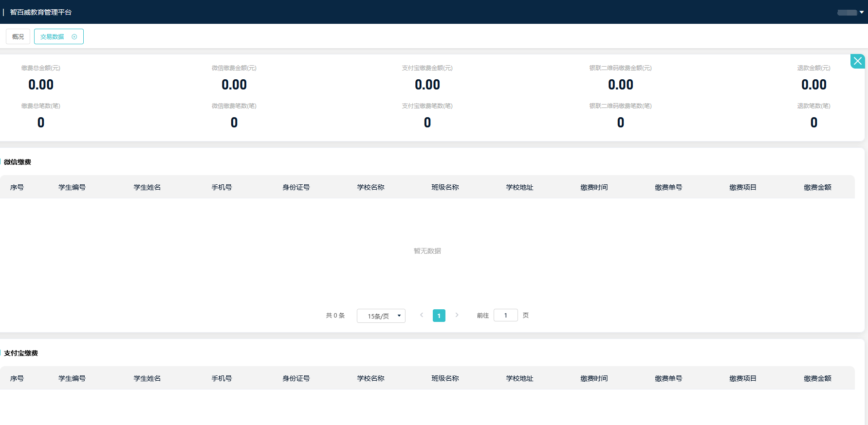Click the 退款笔数(笔) label
The width and height of the screenshot is (868, 425).
[814, 106]
